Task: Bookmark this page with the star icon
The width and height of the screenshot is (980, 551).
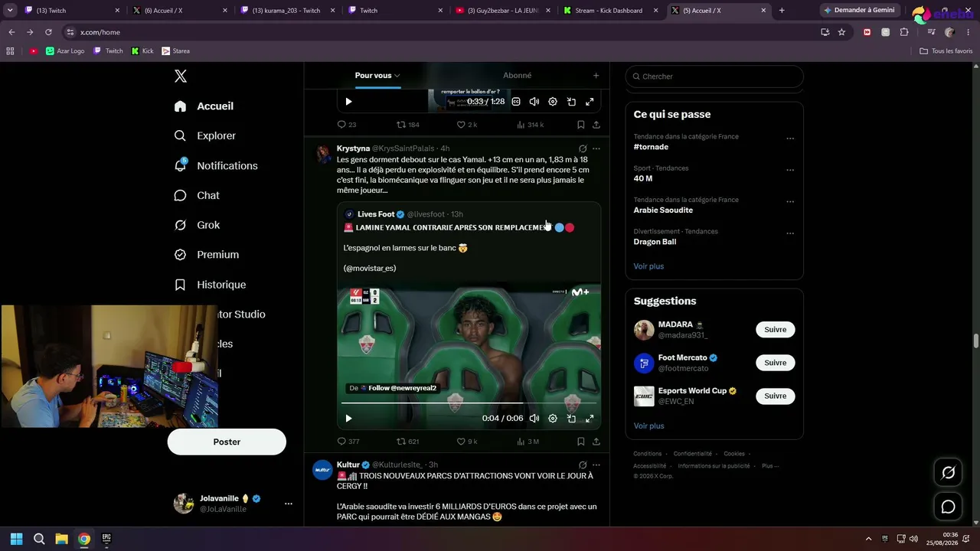Action: [841, 32]
